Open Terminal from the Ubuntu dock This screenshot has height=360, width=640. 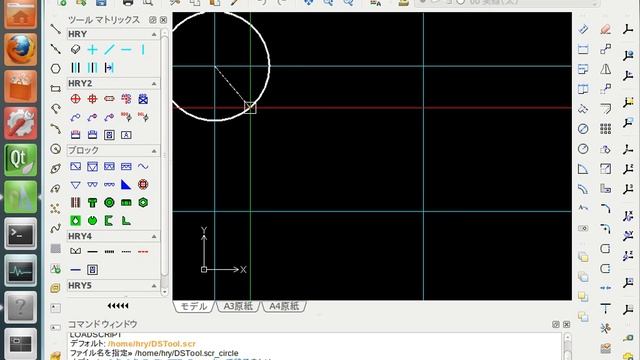point(20,233)
